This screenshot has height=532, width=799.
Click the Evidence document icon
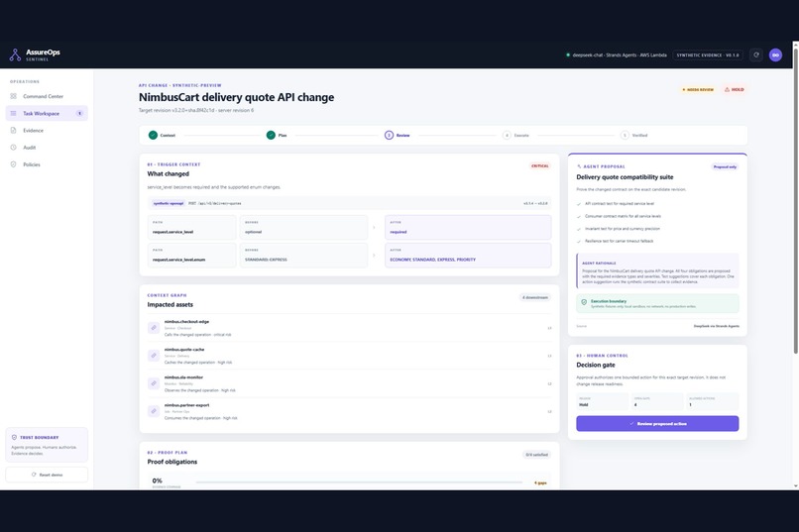[x=13, y=131]
